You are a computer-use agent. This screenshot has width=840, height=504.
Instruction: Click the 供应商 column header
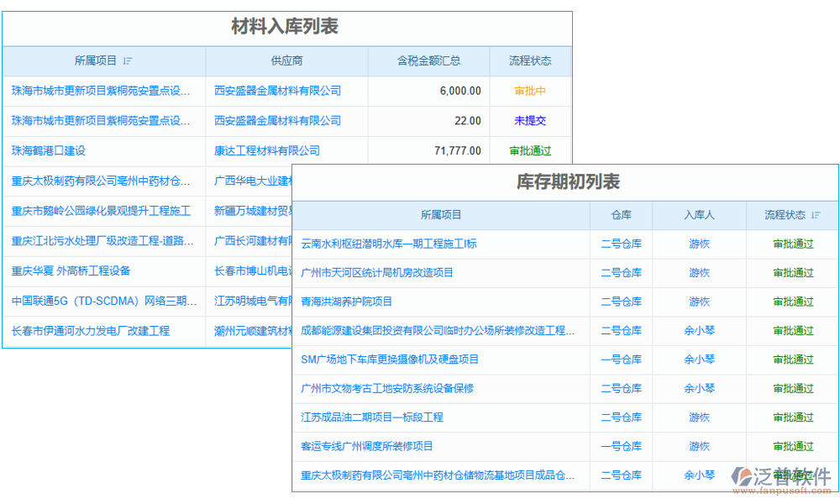pos(287,62)
